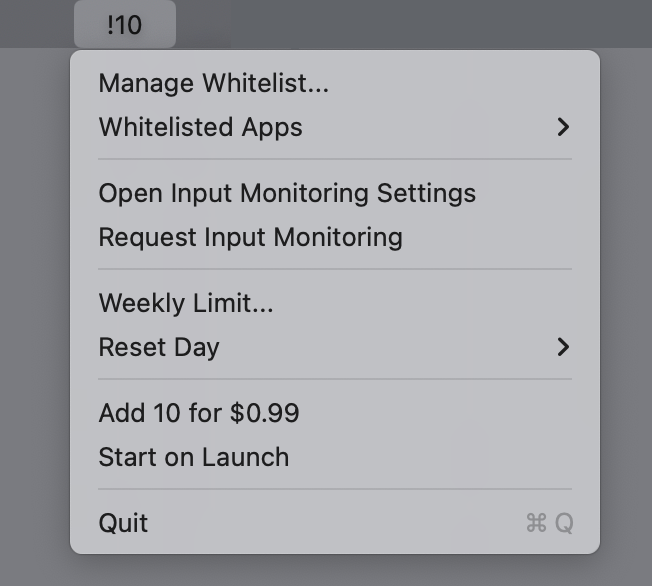Expand the Reset Day submenu chevron
The height and width of the screenshot is (586, 652).
(x=563, y=347)
